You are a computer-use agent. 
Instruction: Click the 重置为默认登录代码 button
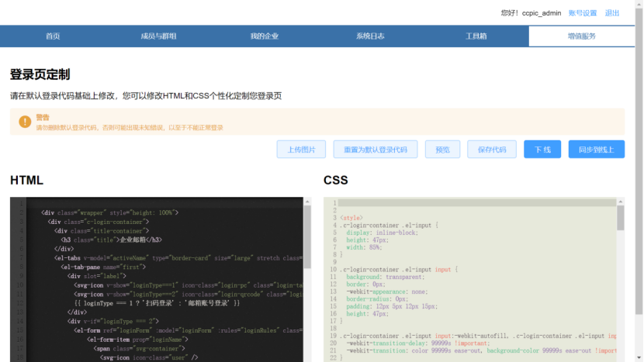[376, 150]
